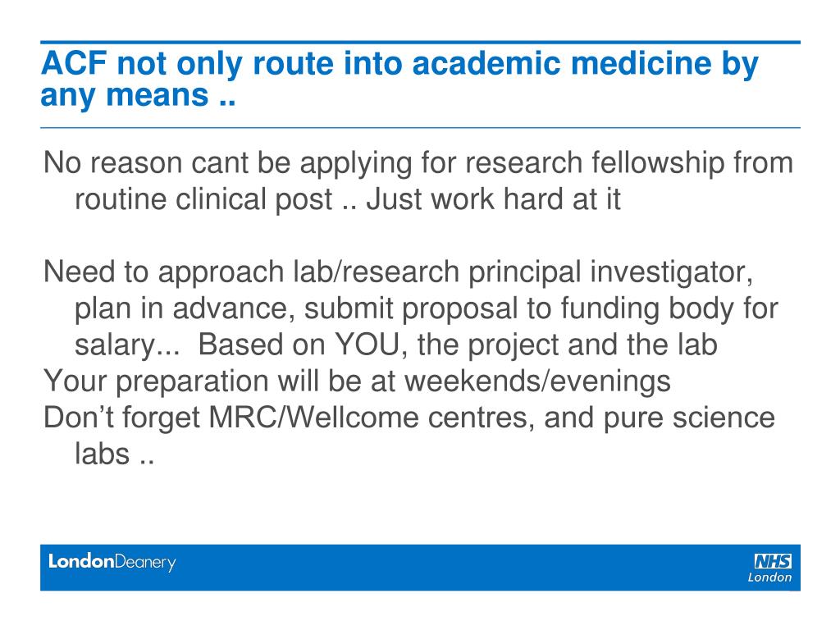
Task: Click the 'Need to approach lab/research' line
Action: 398,272
